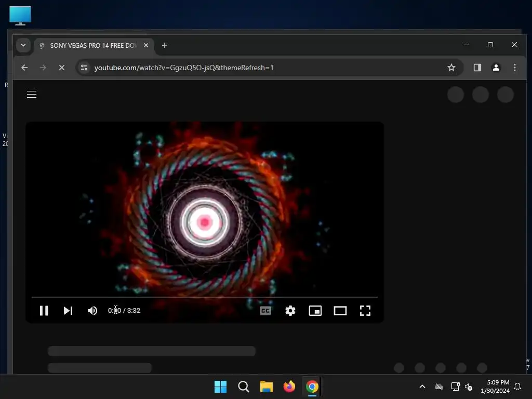Click the YouTube URL address field
Image resolution: width=532 pixels, height=399 pixels.
pos(184,68)
